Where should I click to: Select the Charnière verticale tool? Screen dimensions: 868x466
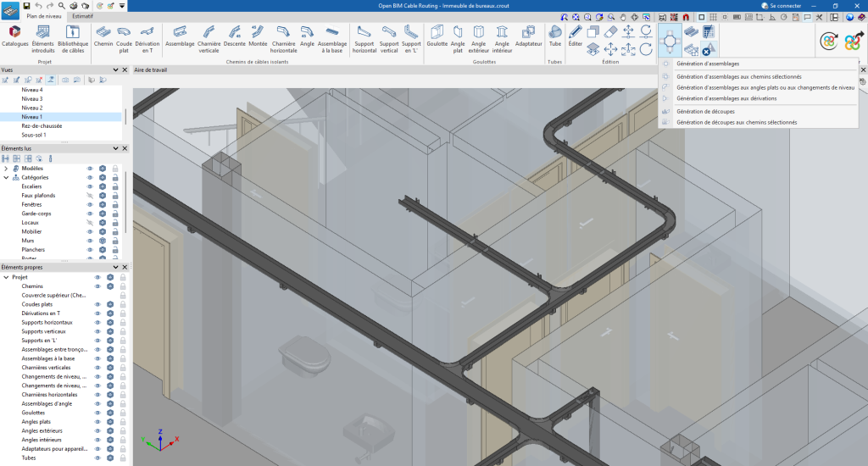pyautogui.click(x=209, y=37)
